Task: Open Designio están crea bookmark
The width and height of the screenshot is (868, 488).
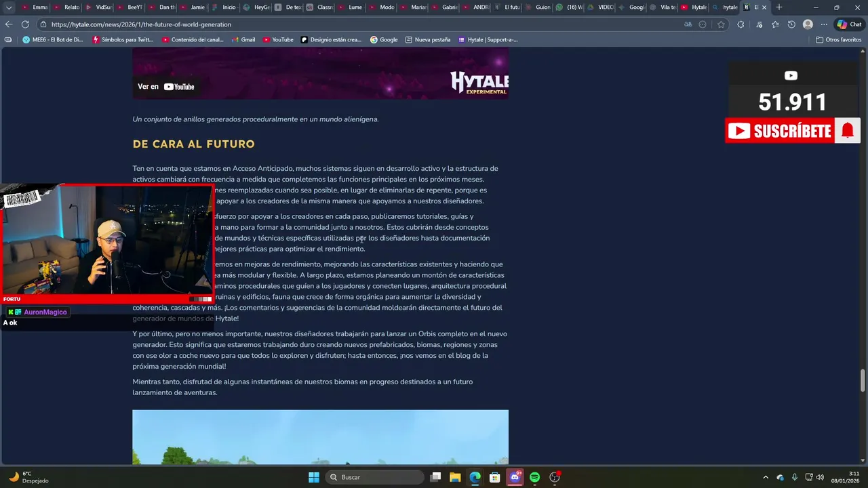Action: pos(332,39)
